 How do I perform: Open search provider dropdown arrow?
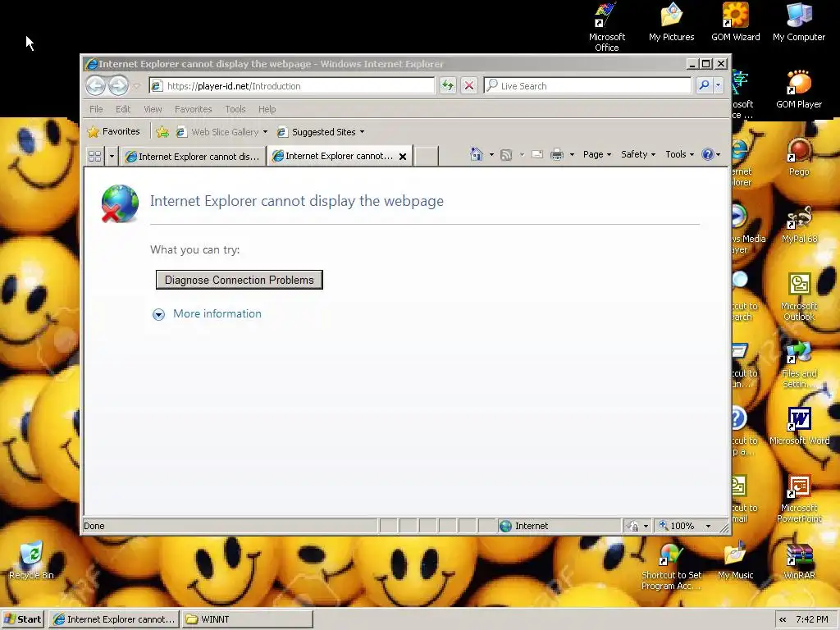tap(718, 85)
